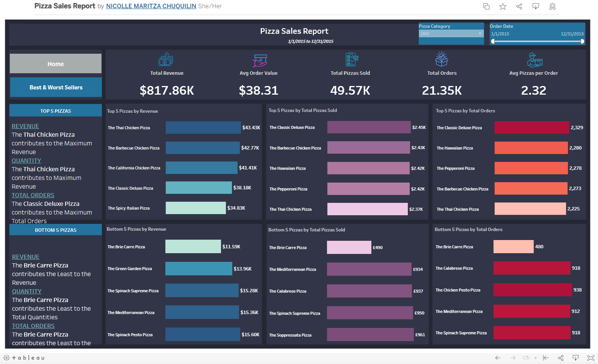This screenshot has width=598, height=364.
Task: Select the Hawaiian Pizza 2,280 orders bar
Action: pyautogui.click(x=531, y=148)
